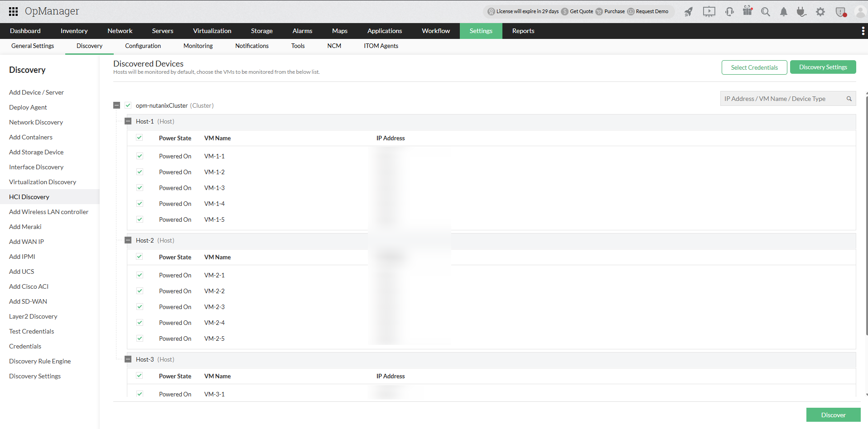Image resolution: width=868 pixels, height=429 pixels.
Task: Toggle select-all checkbox in Host-2 header
Action: click(140, 257)
